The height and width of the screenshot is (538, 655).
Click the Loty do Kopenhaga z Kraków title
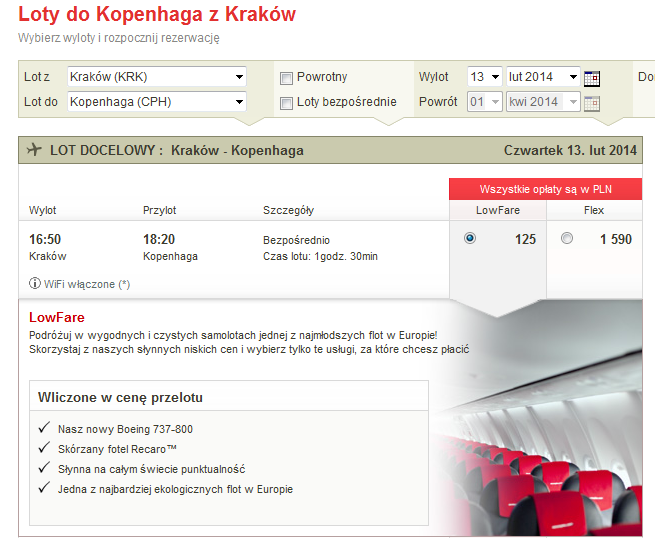(x=157, y=14)
